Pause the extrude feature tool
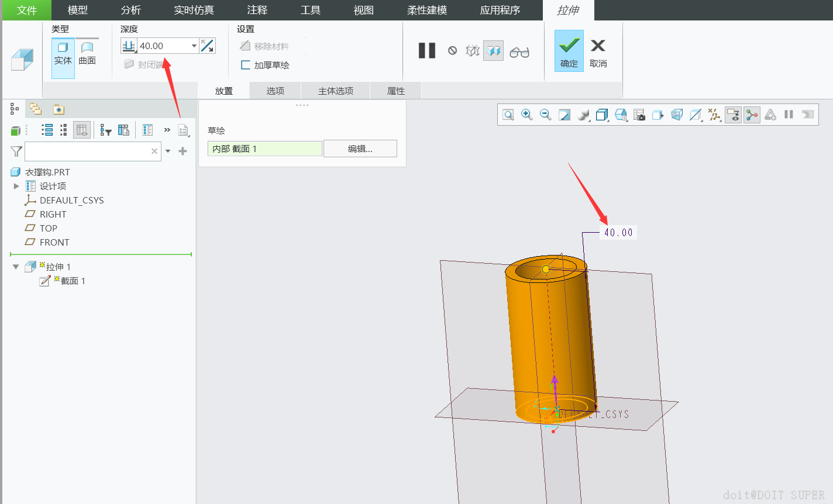The height and width of the screenshot is (504, 833). [427, 51]
